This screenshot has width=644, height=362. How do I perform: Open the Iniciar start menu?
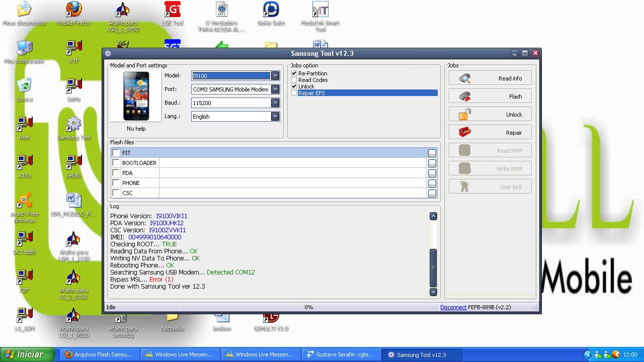pos(28,354)
